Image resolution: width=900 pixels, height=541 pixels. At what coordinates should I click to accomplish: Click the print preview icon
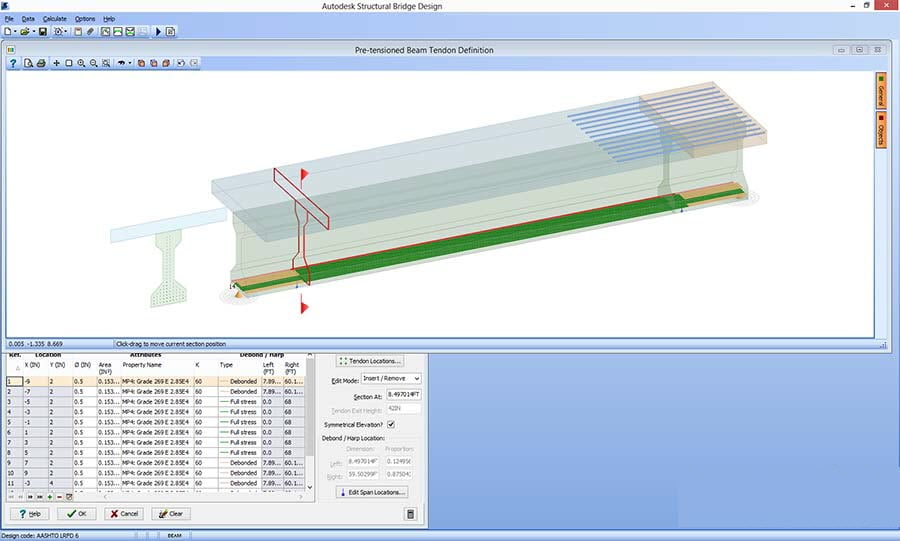tap(28, 63)
